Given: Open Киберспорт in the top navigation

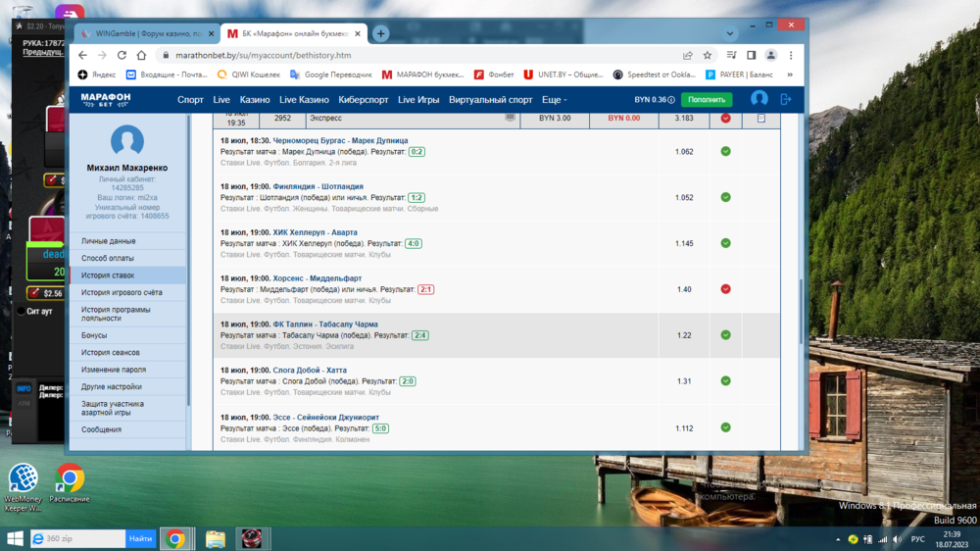Looking at the screenshot, I should 363,100.
